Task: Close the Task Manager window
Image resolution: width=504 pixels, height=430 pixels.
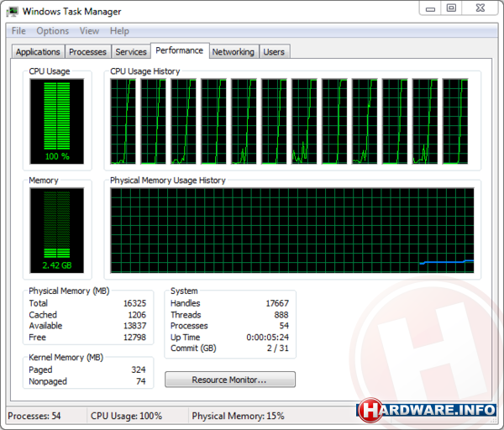Action: click(480, 8)
